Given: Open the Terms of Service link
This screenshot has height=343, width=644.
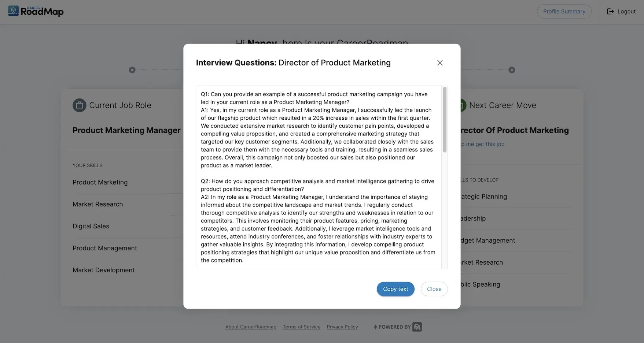Looking at the screenshot, I should coord(301,327).
